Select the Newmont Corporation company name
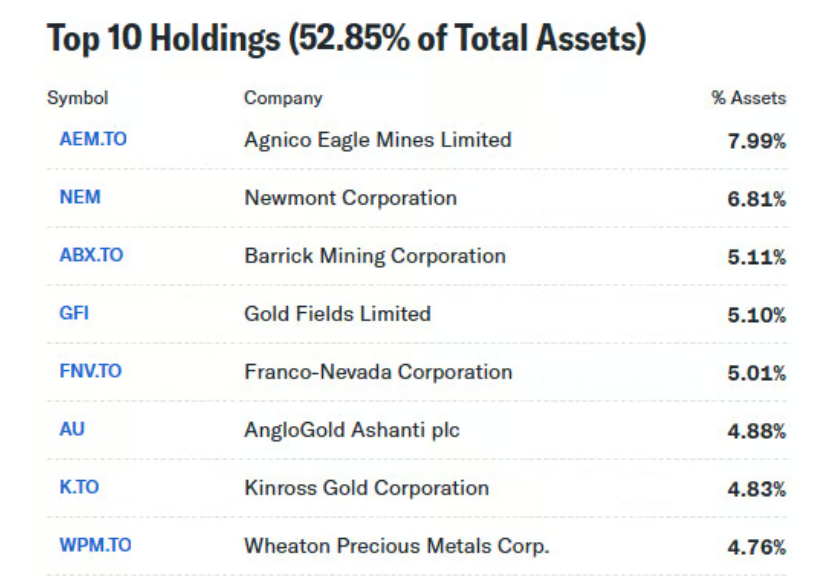 350,197
